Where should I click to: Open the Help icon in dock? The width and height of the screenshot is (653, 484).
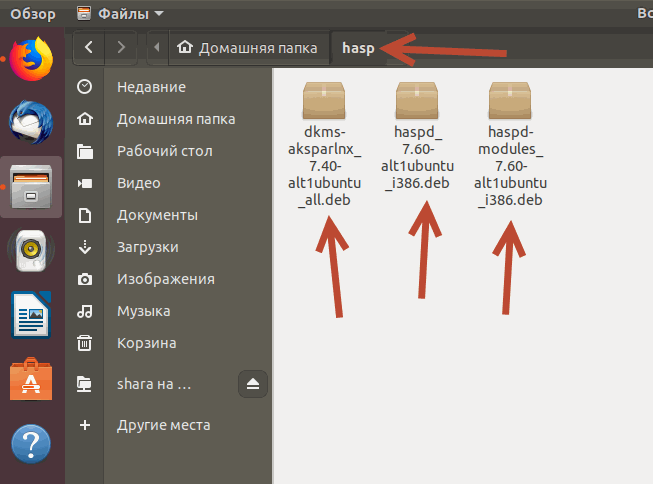[x=32, y=444]
